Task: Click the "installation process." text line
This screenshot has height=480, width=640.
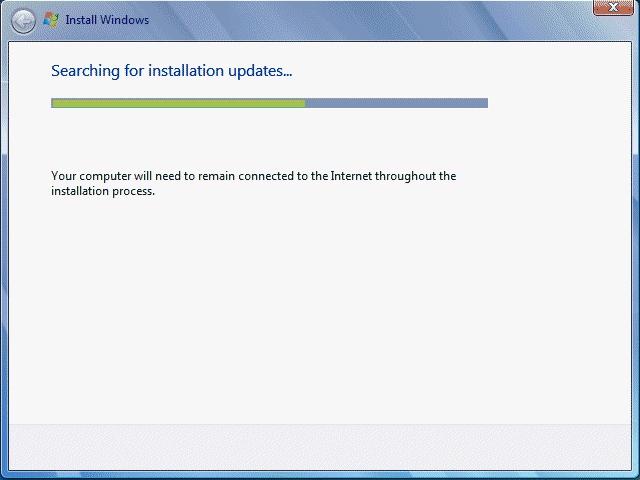Action: tap(103, 191)
